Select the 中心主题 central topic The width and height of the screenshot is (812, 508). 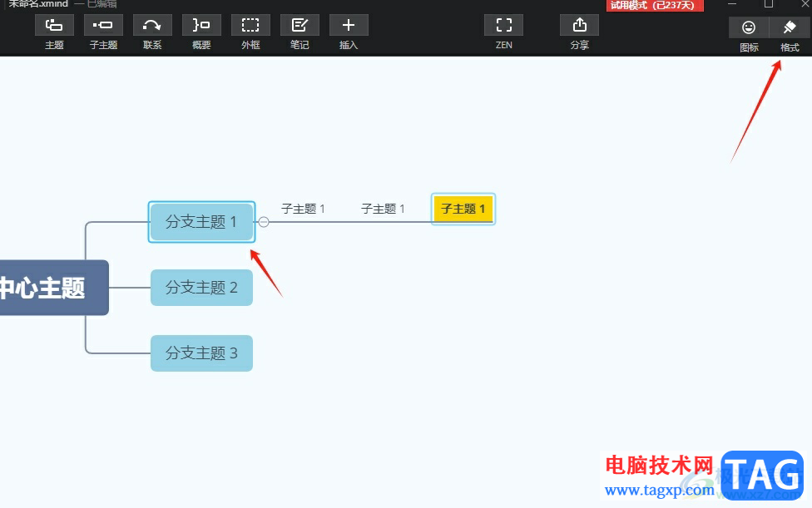coord(54,288)
